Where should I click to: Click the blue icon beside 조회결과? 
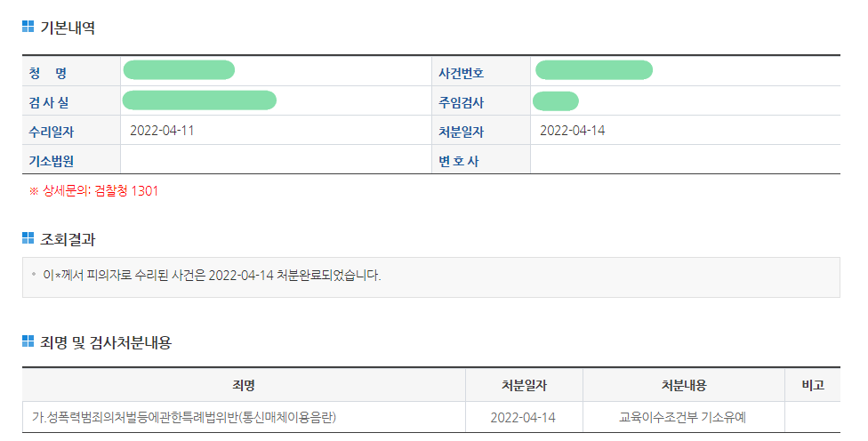tap(28, 237)
